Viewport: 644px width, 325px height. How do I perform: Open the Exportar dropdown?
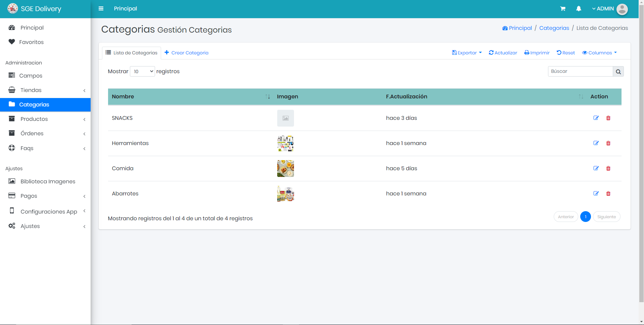(x=467, y=53)
